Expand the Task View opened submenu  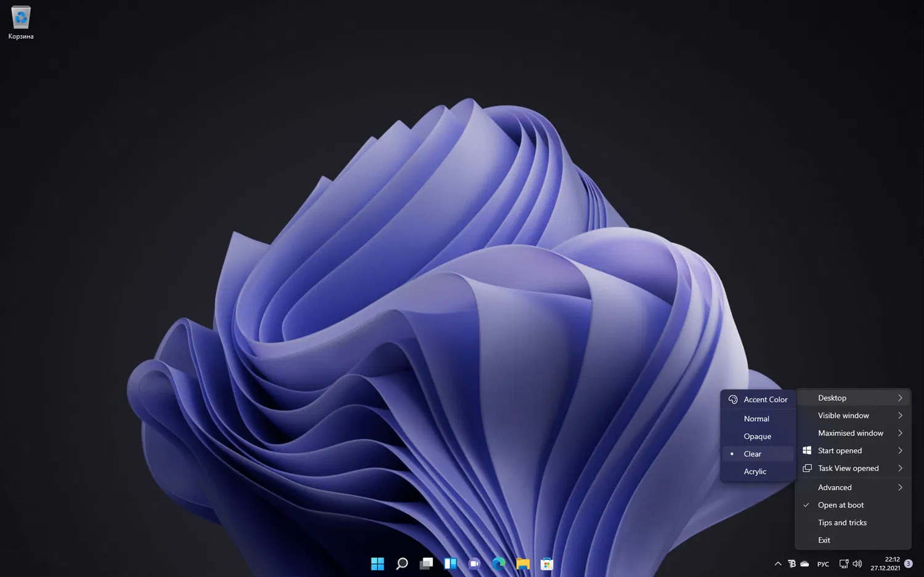(853, 468)
